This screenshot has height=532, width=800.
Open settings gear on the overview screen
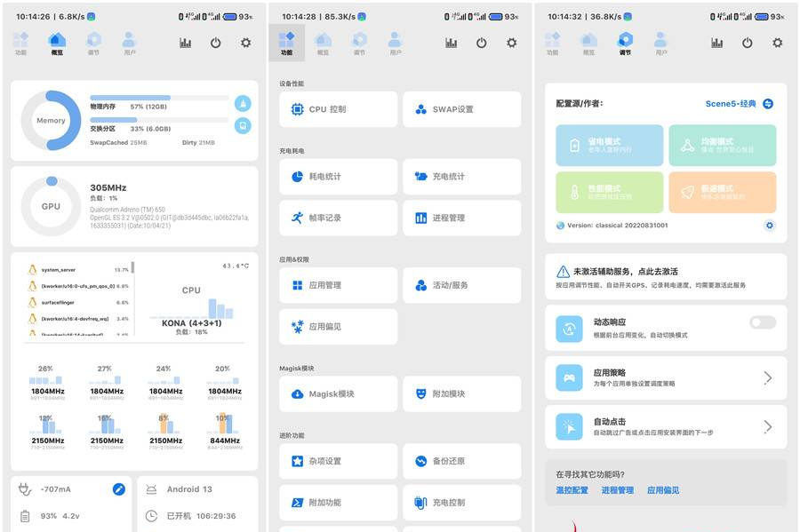(x=246, y=43)
